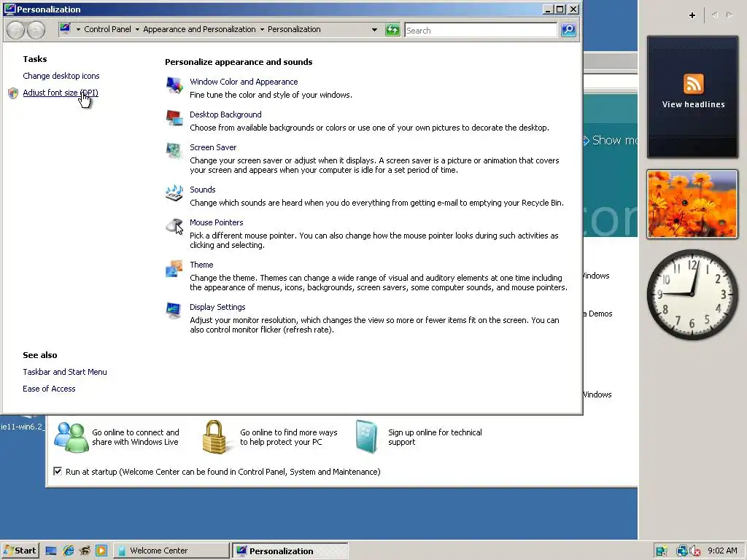Screen dimensions: 747x560
Task: Open Change desktop icons link
Action: coord(61,76)
